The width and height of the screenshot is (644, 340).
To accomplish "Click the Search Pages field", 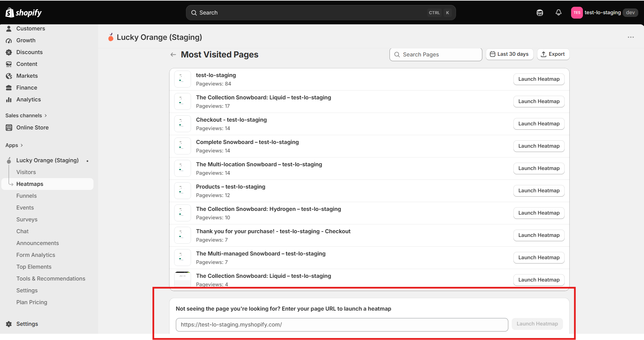I will click(436, 54).
